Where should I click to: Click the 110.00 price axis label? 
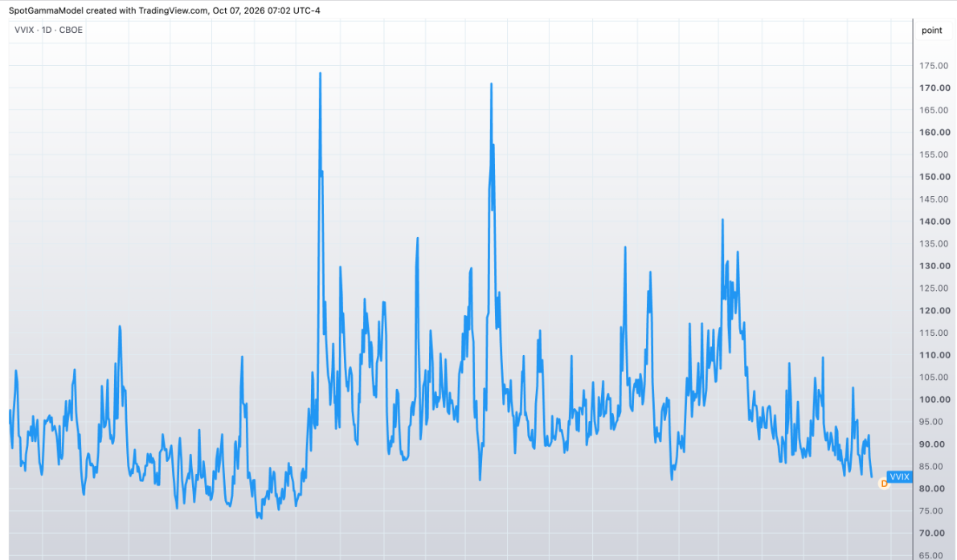tap(935, 355)
